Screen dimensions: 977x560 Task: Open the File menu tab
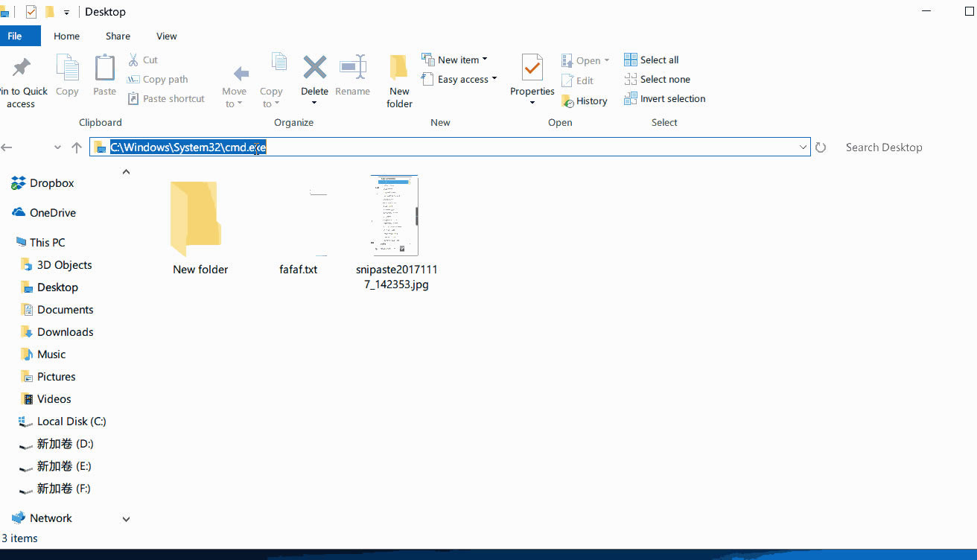pyautogui.click(x=15, y=36)
